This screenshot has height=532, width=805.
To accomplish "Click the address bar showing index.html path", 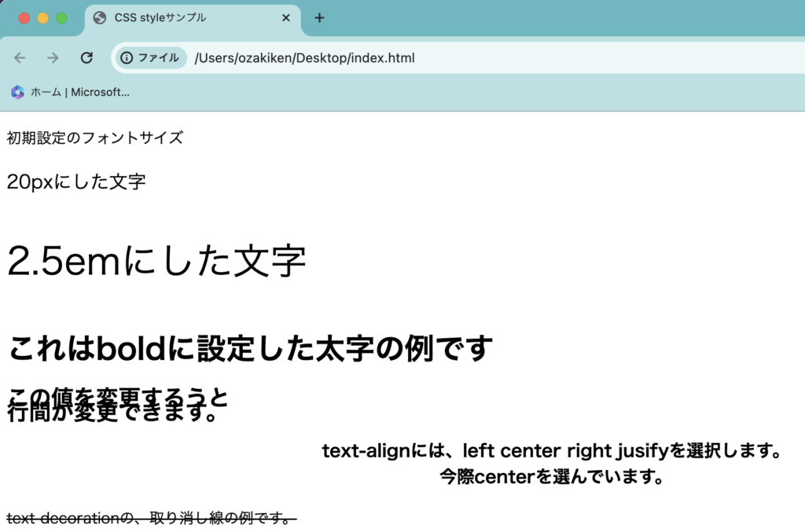I will coord(472,58).
